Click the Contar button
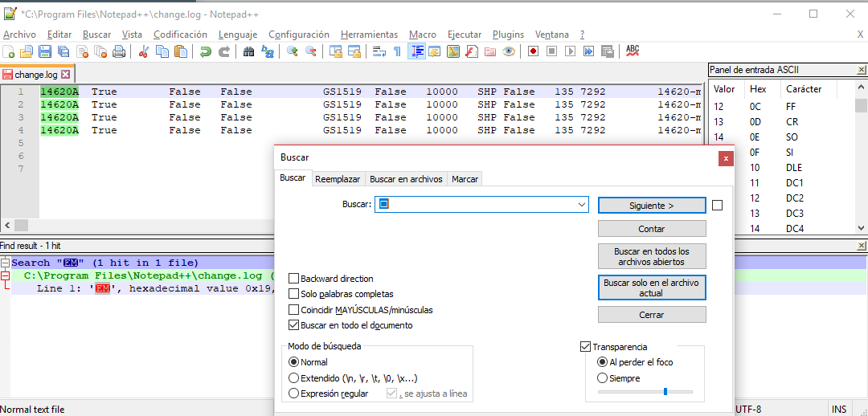The height and width of the screenshot is (416, 868). (651, 229)
